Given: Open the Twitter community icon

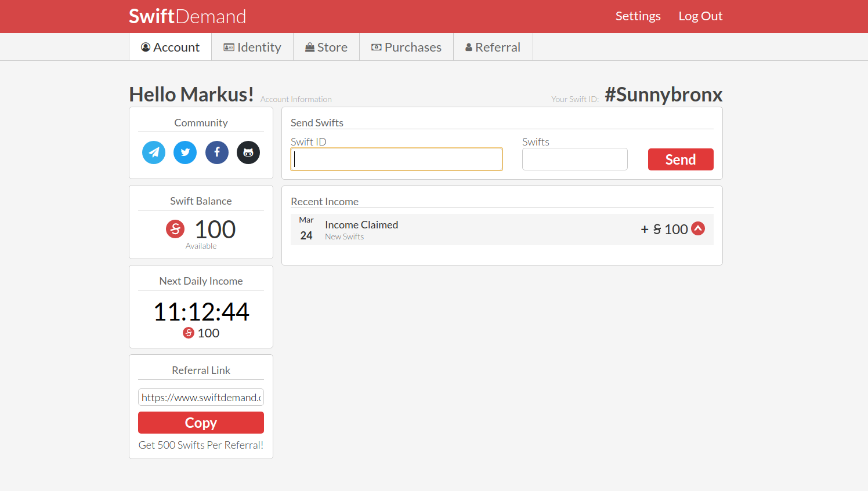Looking at the screenshot, I should (185, 152).
